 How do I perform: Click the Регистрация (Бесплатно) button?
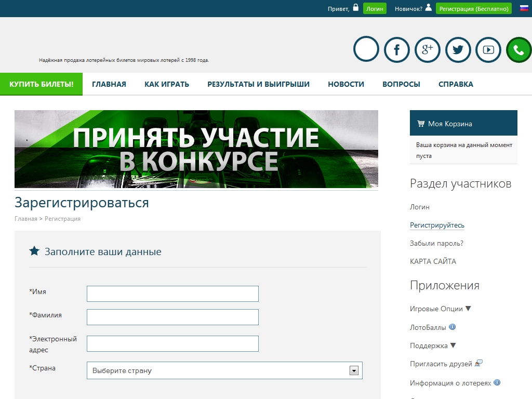tap(473, 9)
